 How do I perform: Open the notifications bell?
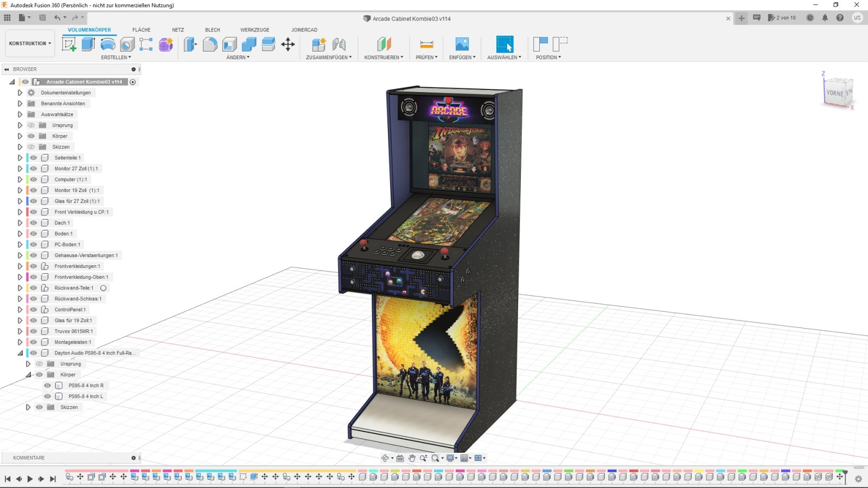825,18
